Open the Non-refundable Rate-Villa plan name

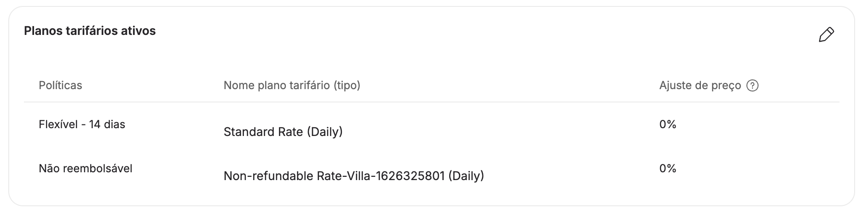pyautogui.click(x=353, y=176)
